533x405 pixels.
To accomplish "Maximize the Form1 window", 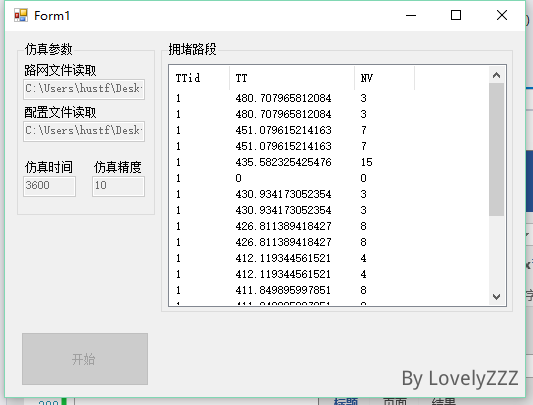I will tap(456, 15).
